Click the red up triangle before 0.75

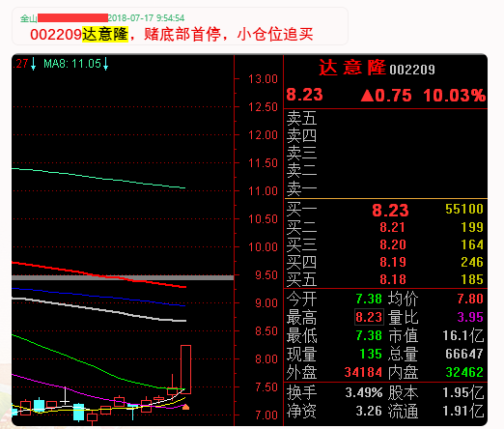tap(367, 96)
